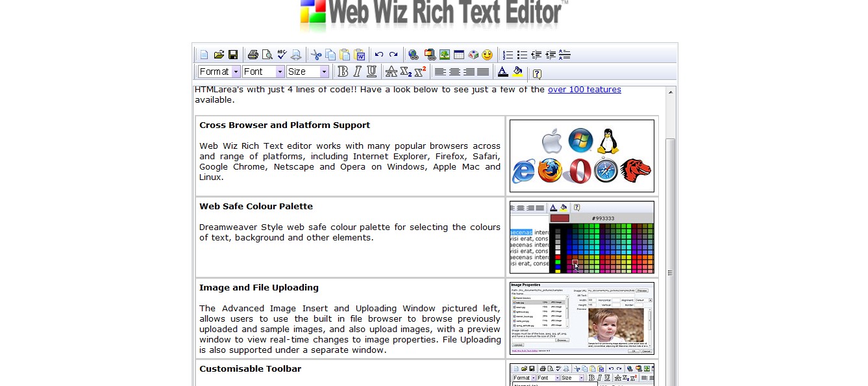Click the colour palette screenshot image
The image size is (868, 386).
tap(582, 237)
